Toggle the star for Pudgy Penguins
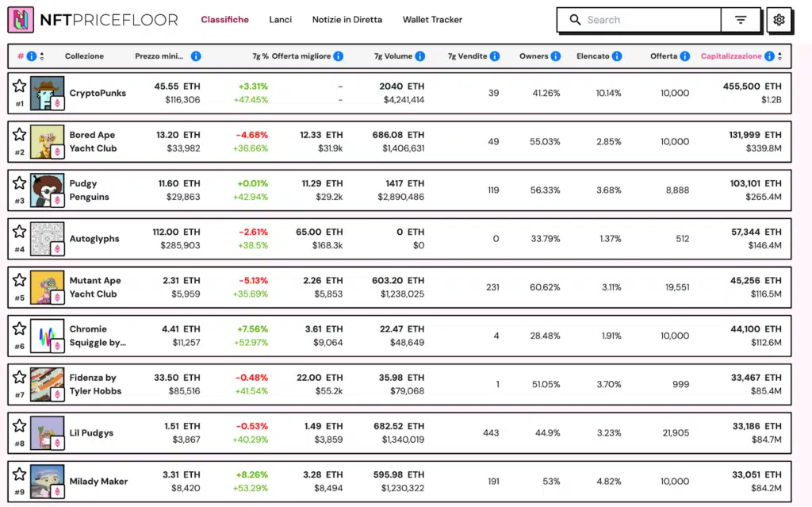This screenshot has width=812, height=507. pyautogui.click(x=20, y=182)
